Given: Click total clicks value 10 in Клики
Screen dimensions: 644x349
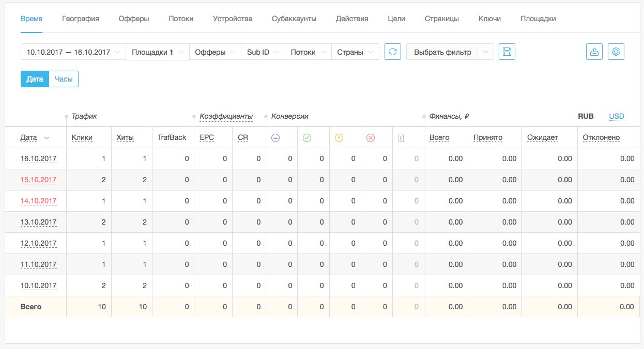Looking at the screenshot, I should pyautogui.click(x=102, y=307).
